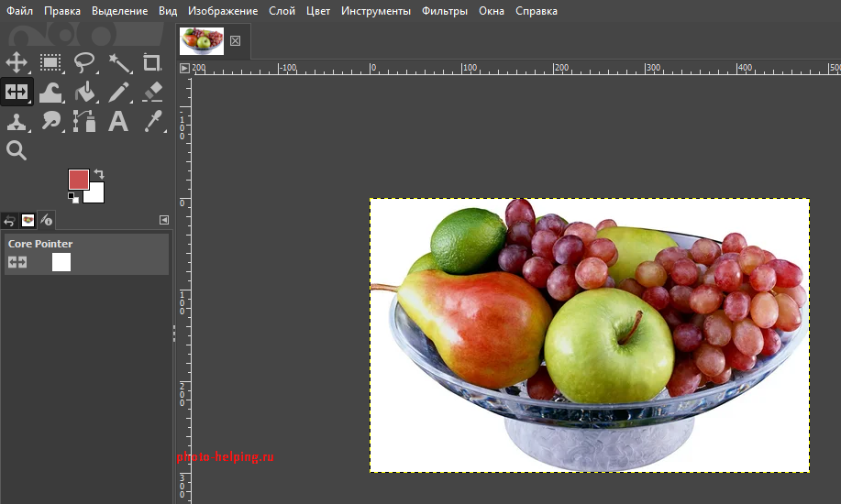The height and width of the screenshot is (504, 841).
Task: Select the Text tool
Action: (118, 121)
